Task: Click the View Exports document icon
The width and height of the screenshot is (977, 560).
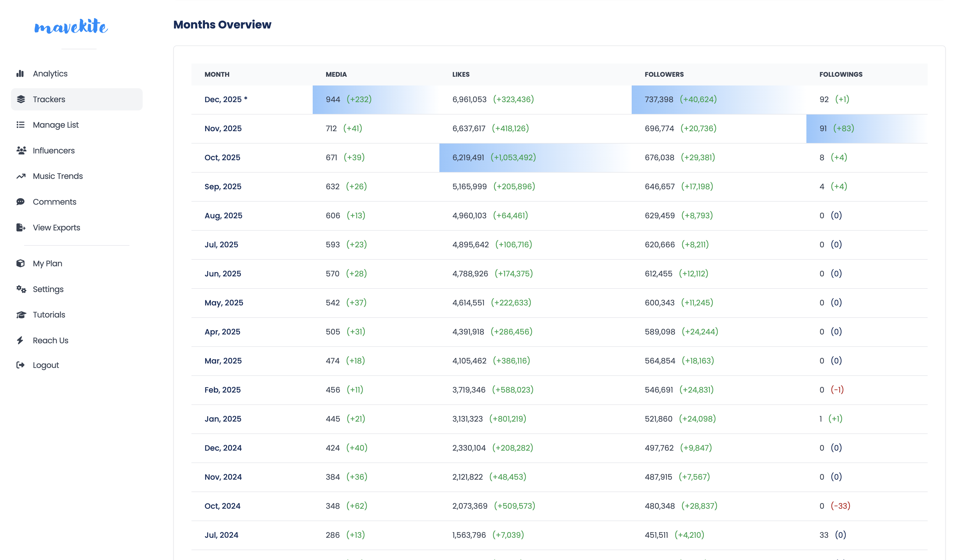Action: 21,227
